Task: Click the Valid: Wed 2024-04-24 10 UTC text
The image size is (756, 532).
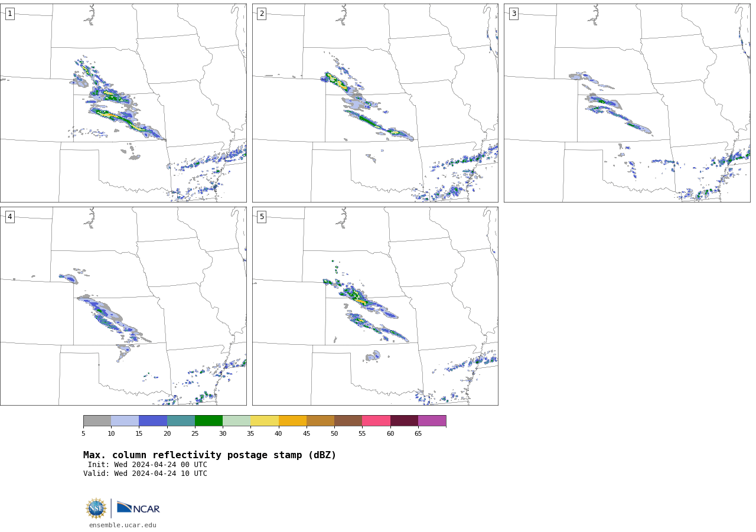Action: [145, 474]
